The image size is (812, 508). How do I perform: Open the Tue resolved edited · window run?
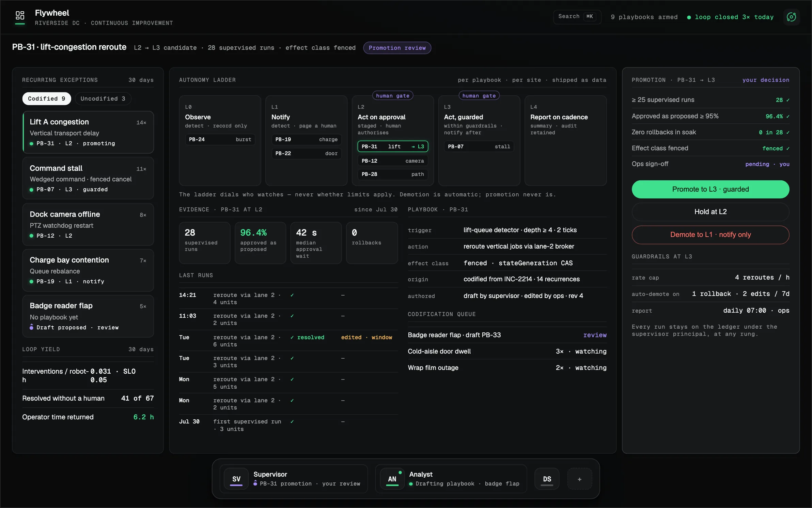(288, 341)
